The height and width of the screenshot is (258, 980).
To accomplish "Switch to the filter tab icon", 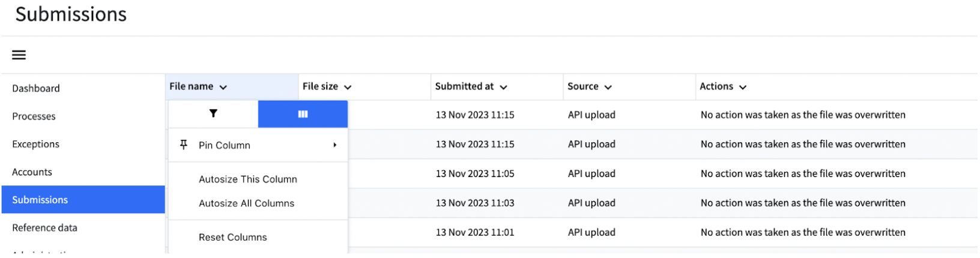I will (x=213, y=113).
